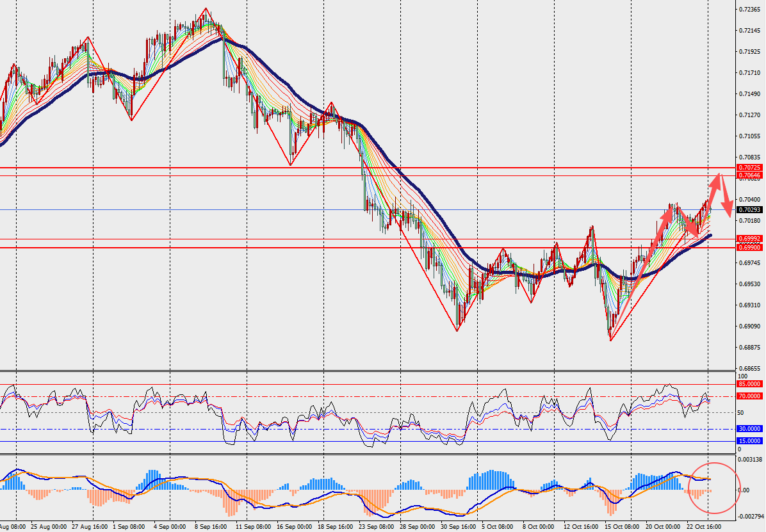Select the 0.70646 red level label

(x=749, y=175)
